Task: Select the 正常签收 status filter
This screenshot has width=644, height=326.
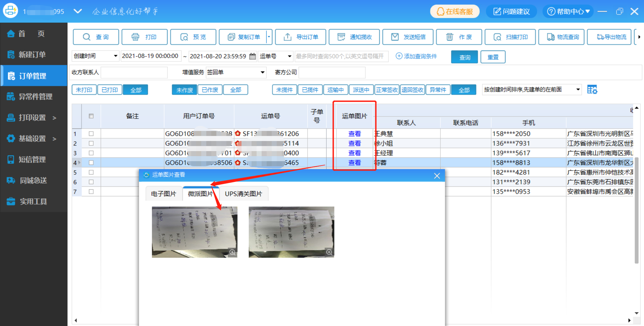Action: pos(387,90)
